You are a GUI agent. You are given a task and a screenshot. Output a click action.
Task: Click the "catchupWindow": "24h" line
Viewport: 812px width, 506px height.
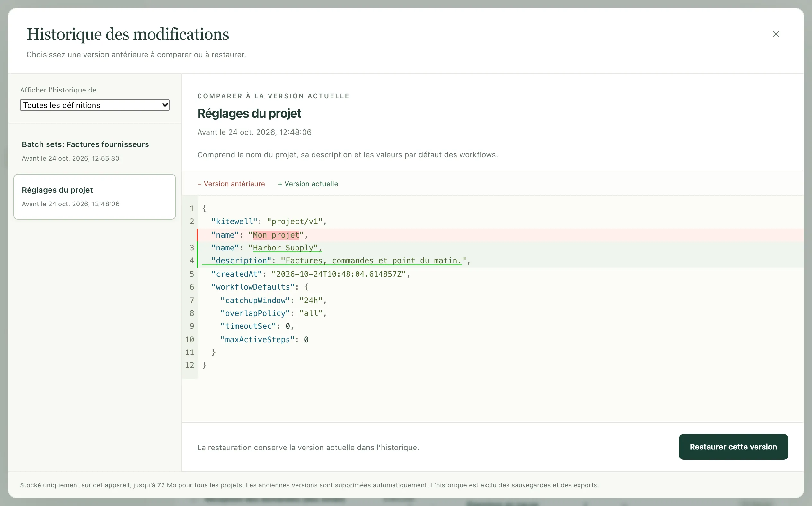click(x=500, y=301)
